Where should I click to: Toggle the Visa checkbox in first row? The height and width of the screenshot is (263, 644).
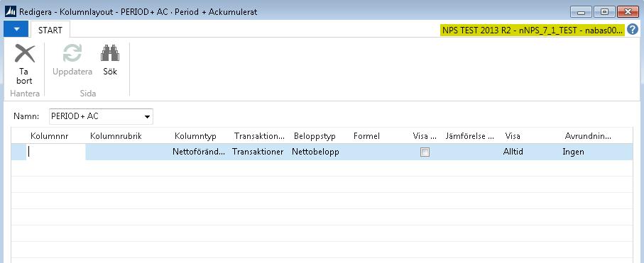425,152
